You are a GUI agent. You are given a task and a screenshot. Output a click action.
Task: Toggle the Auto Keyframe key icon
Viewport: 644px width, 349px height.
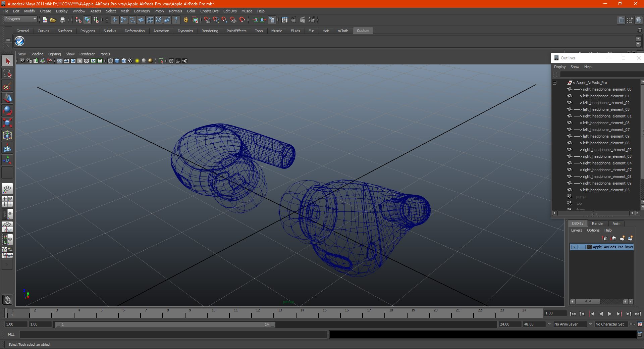click(633, 324)
